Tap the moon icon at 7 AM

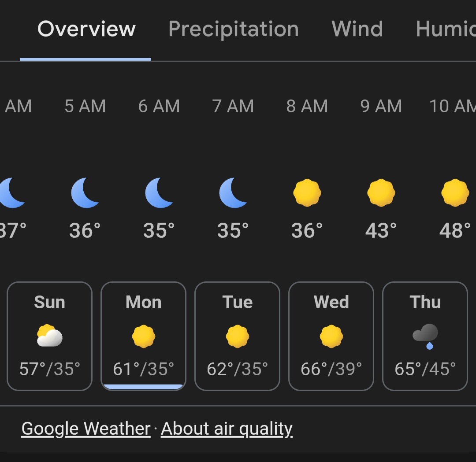[x=233, y=193]
